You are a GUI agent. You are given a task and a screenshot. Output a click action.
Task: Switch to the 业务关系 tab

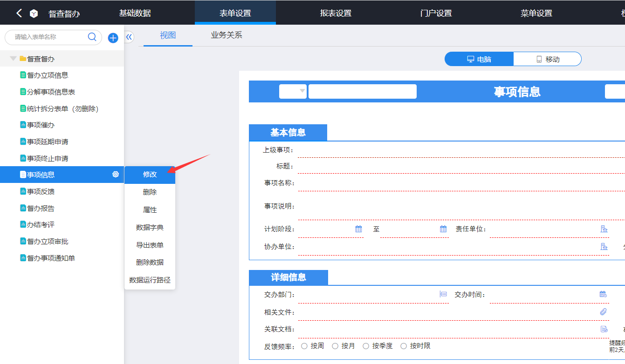pyautogui.click(x=227, y=35)
